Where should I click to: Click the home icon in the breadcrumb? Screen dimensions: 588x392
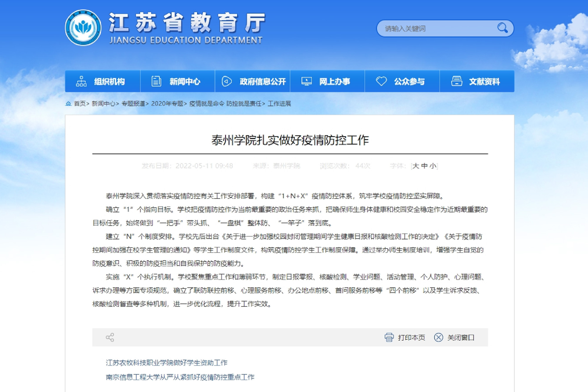pyautogui.click(x=68, y=104)
